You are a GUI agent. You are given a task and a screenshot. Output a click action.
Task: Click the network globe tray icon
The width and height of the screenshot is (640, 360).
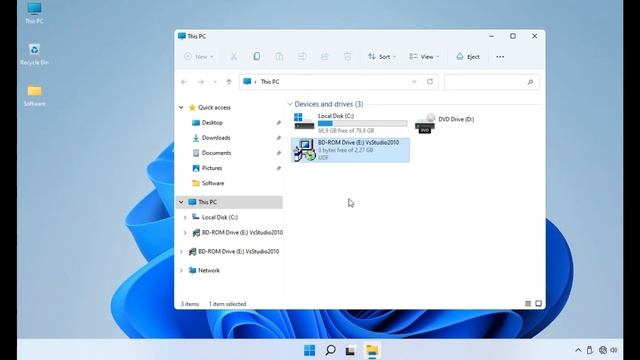[602, 350]
